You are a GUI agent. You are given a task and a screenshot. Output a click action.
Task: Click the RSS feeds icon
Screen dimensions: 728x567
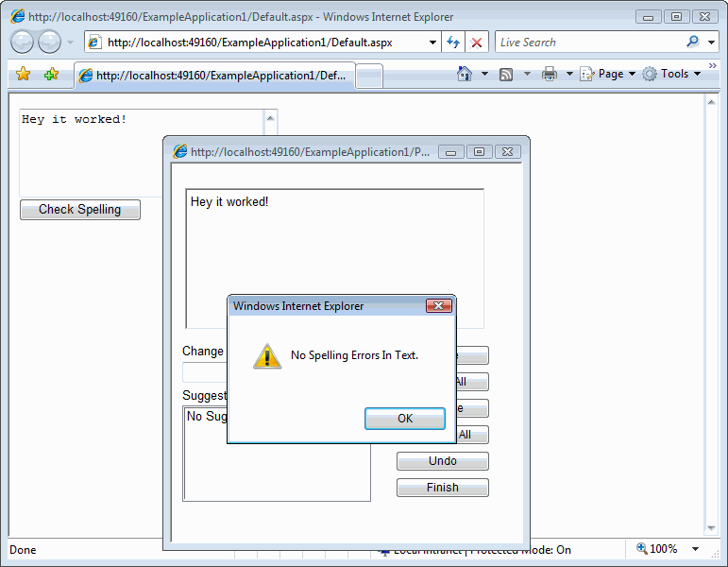[506, 74]
